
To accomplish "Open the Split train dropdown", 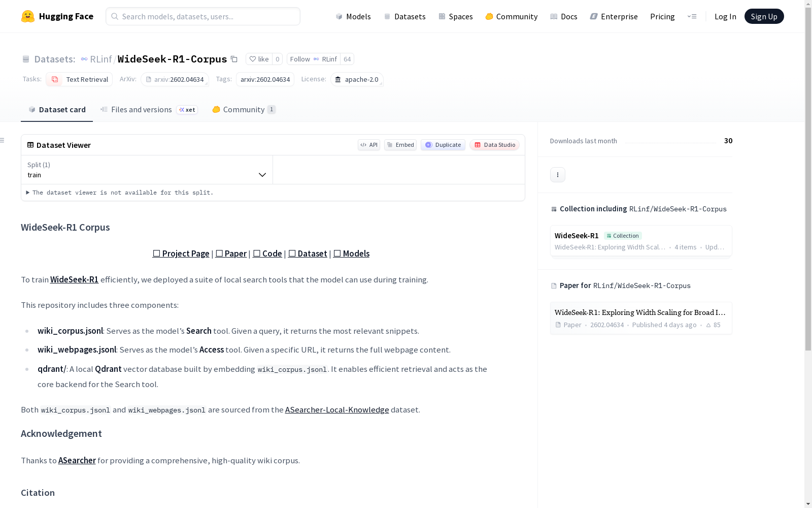I will (x=147, y=170).
